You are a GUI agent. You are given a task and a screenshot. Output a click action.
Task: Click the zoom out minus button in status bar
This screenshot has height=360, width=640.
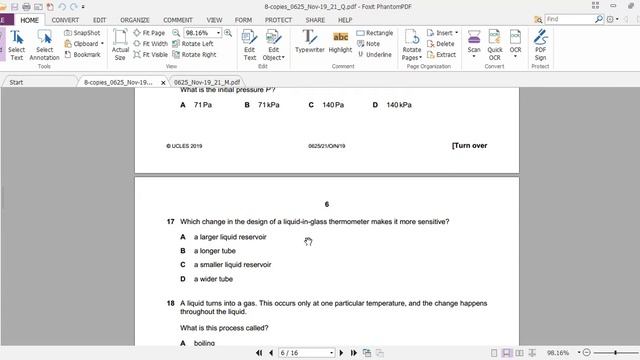pyautogui.click(x=587, y=353)
